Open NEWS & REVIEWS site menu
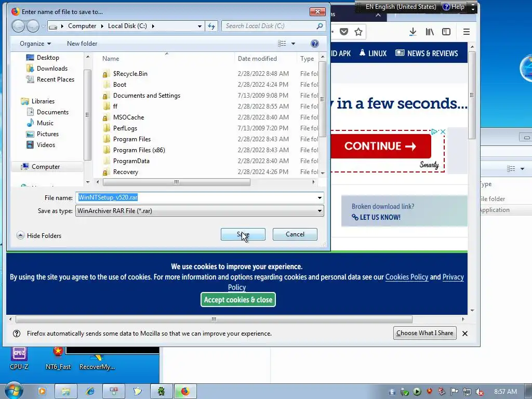This screenshot has width=532, height=399. pos(427,54)
